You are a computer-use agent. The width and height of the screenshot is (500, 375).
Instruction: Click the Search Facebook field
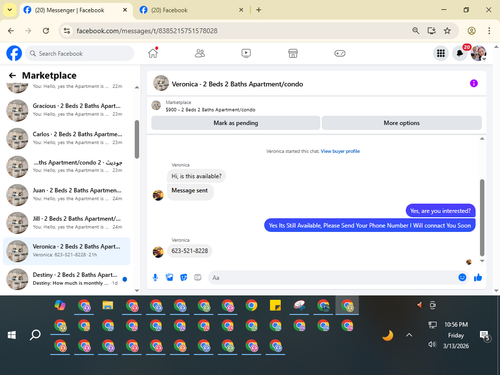tap(80, 53)
